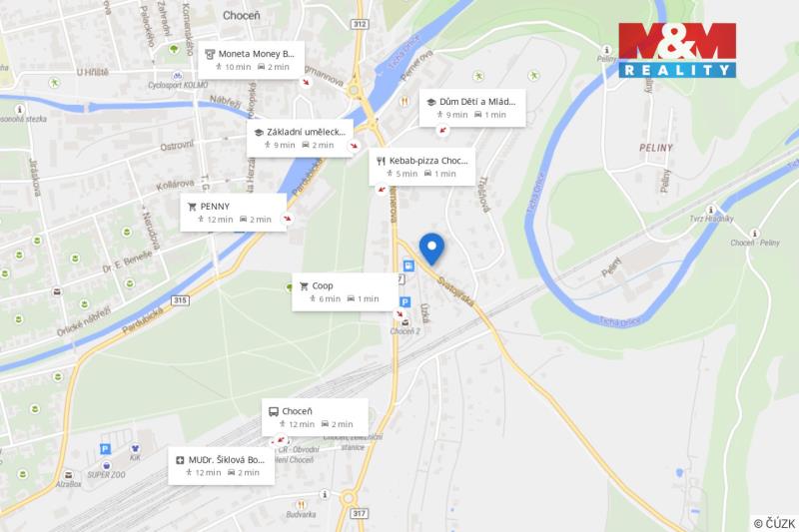Click the red arrow marker beside PENNY card
Image resolution: width=799 pixels, height=532 pixels.
[x=288, y=219]
